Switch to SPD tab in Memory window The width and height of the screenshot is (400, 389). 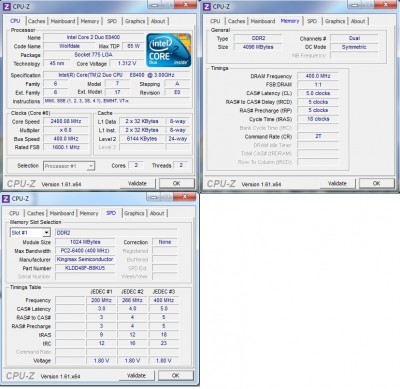click(312, 21)
